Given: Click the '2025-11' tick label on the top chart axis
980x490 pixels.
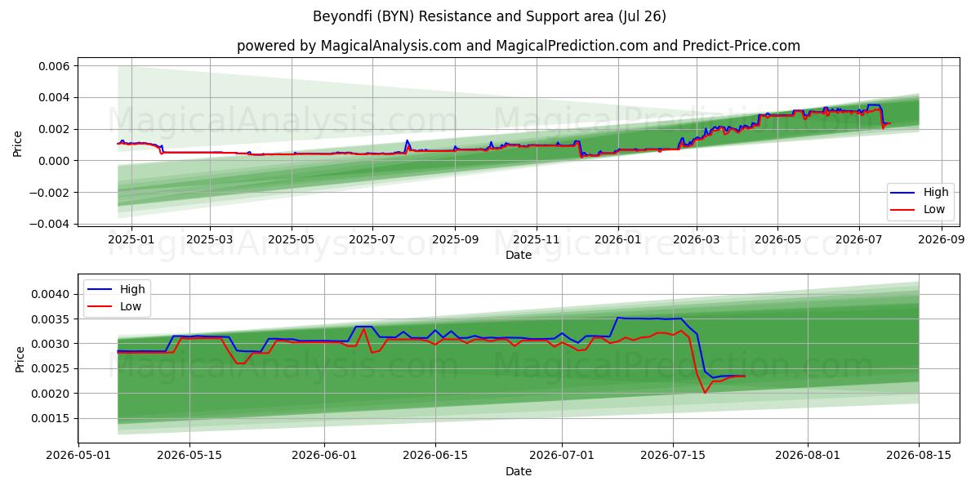Looking at the screenshot, I should coord(537,240).
